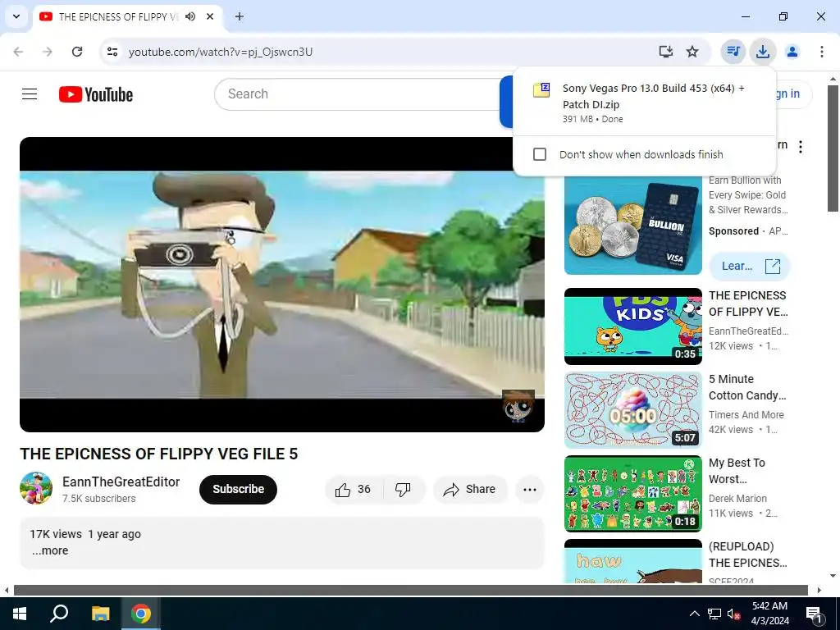Click the video title text

tap(158, 454)
